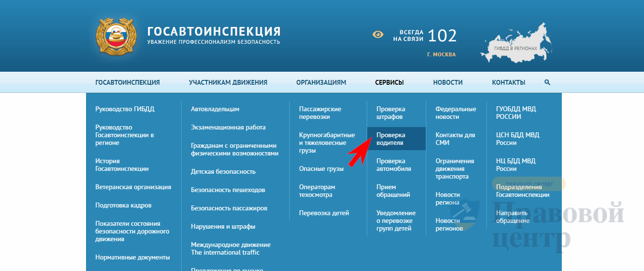Open Федеральные новости

[456, 113]
